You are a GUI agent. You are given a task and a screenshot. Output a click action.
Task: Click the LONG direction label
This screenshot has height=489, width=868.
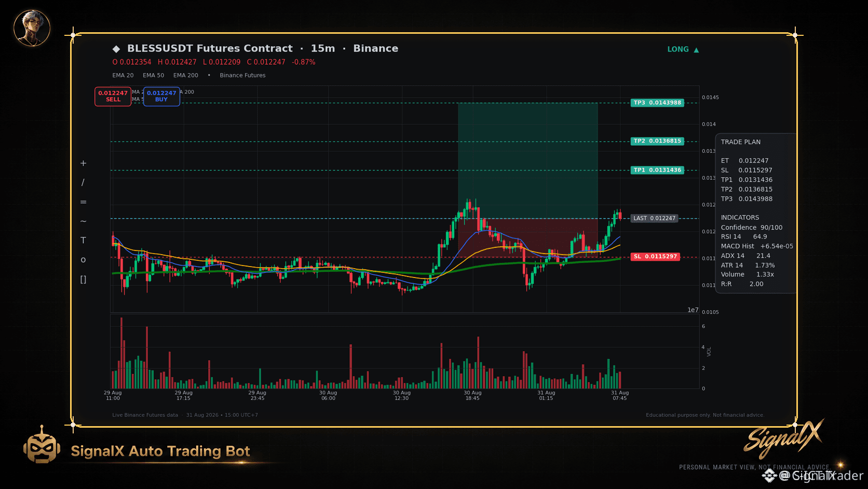pos(678,49)
